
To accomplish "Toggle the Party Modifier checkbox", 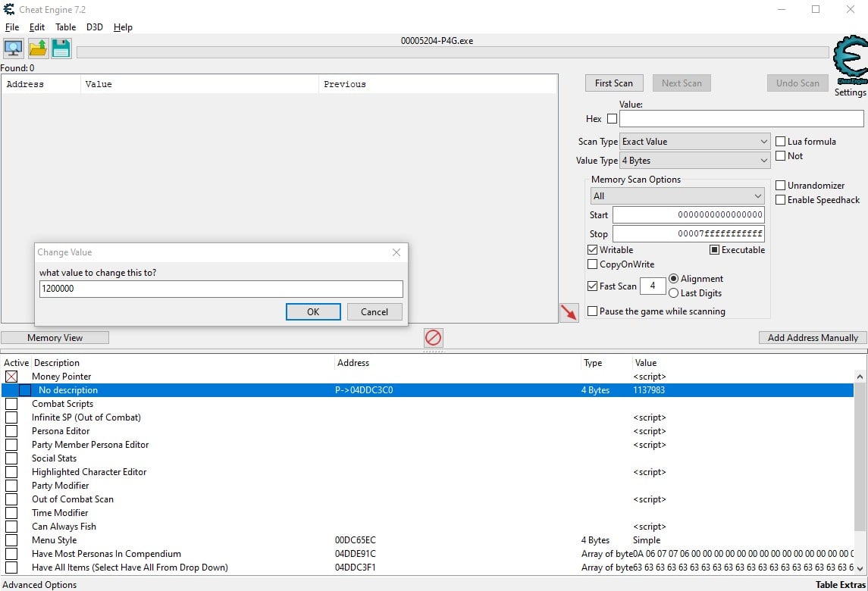I will [11, 486].
